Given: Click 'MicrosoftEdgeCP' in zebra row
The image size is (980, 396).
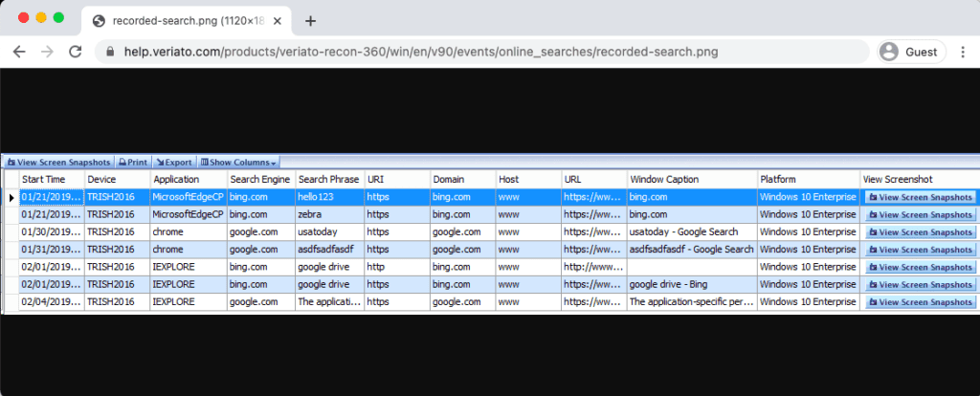Looking at the screenshot, I should click(189, 215).
